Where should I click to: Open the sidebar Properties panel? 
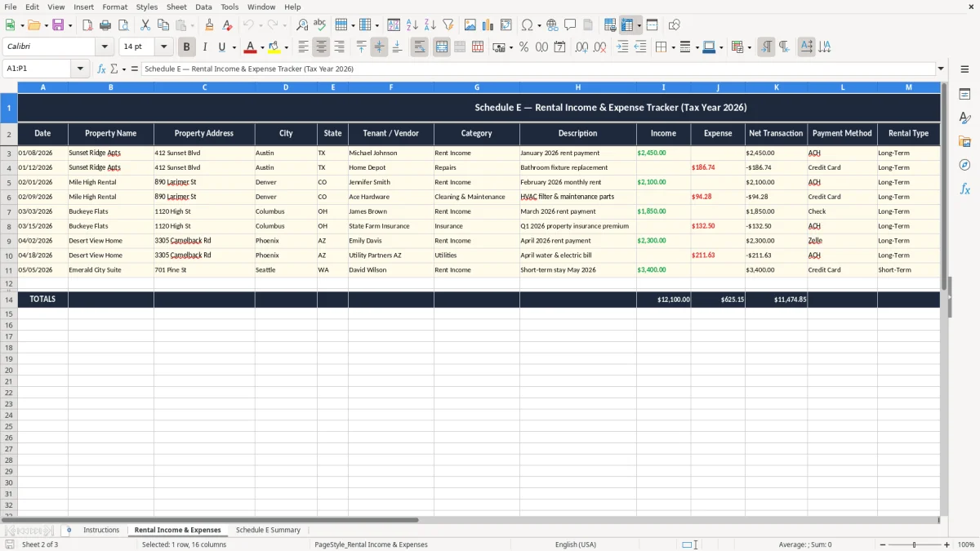coord(964,95)
